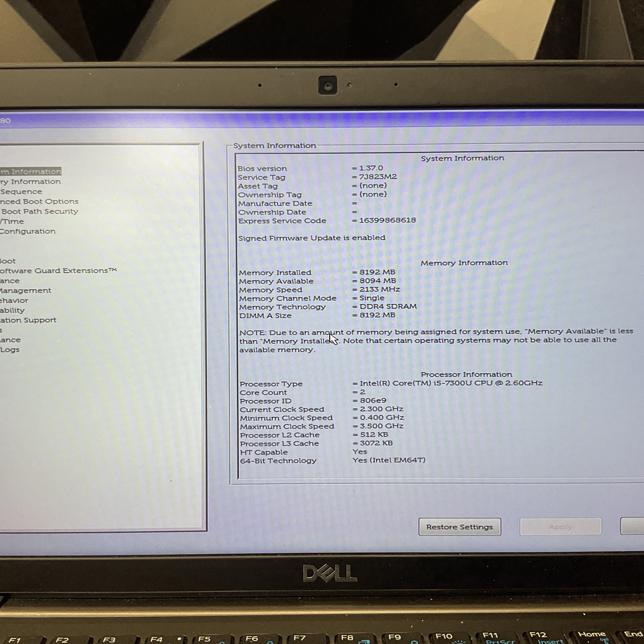The image size is (644, 644).
Task: Select Intel Software Guard Extensions entry
Action: 58,270
